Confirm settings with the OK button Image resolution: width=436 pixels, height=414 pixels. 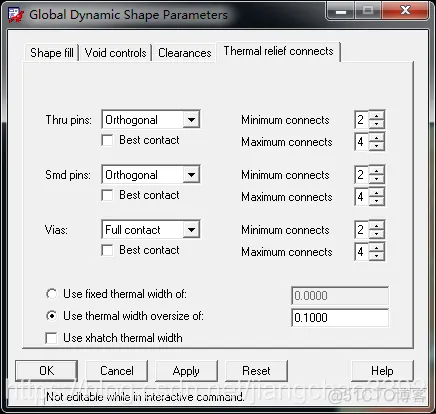(47, 371)
